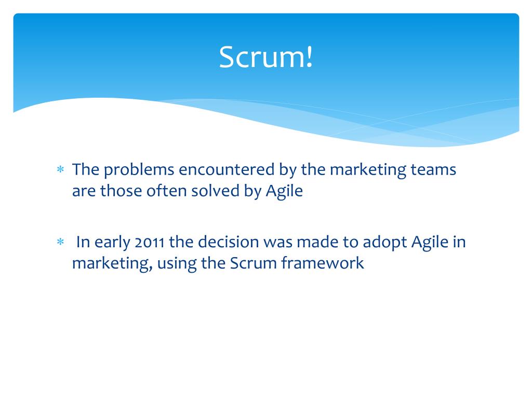Select the second asterisk bullet marker
This screenshot has width=532, height=399.
click(x=60, y=242)
